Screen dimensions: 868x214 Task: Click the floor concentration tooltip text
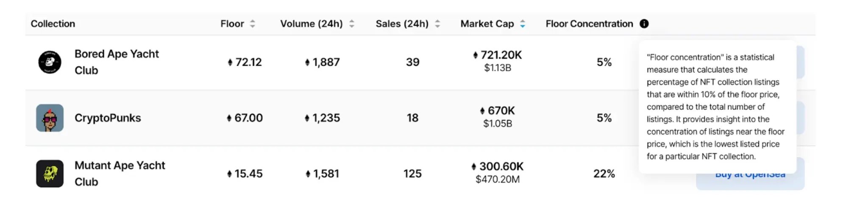tap(715, 107)
